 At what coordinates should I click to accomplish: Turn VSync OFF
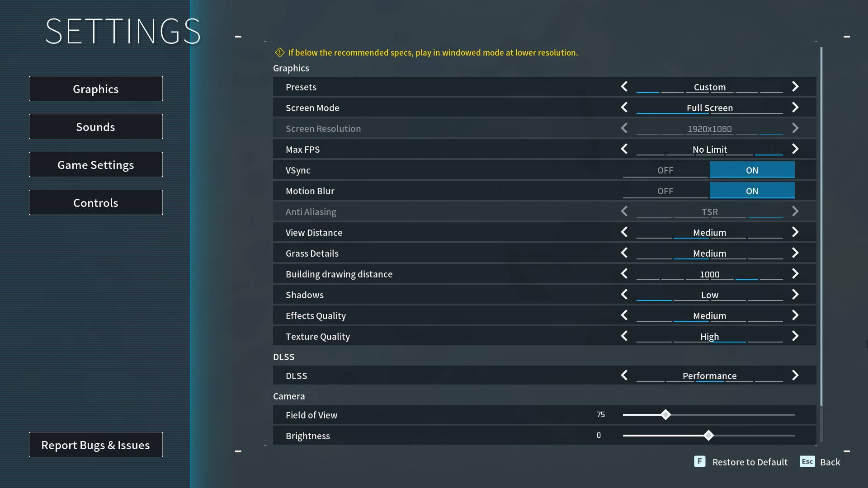tap(665, 170)
